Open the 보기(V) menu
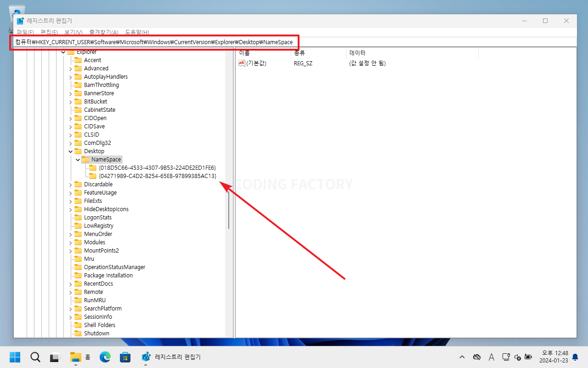This screenshot has width=588, height=368. click(x=73, y=32)
